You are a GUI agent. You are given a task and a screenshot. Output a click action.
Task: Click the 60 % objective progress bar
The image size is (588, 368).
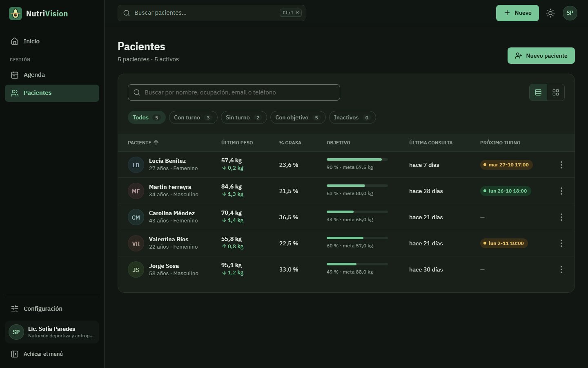coord(357,238)
